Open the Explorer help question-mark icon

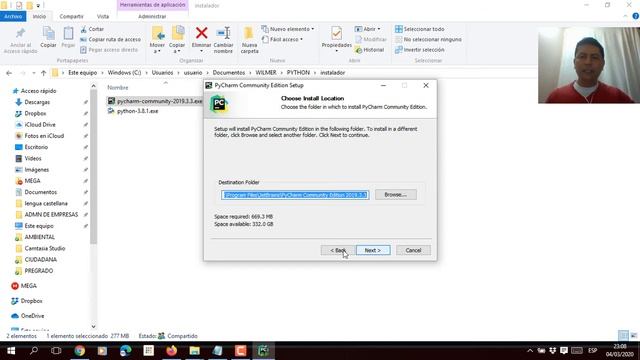635,16
